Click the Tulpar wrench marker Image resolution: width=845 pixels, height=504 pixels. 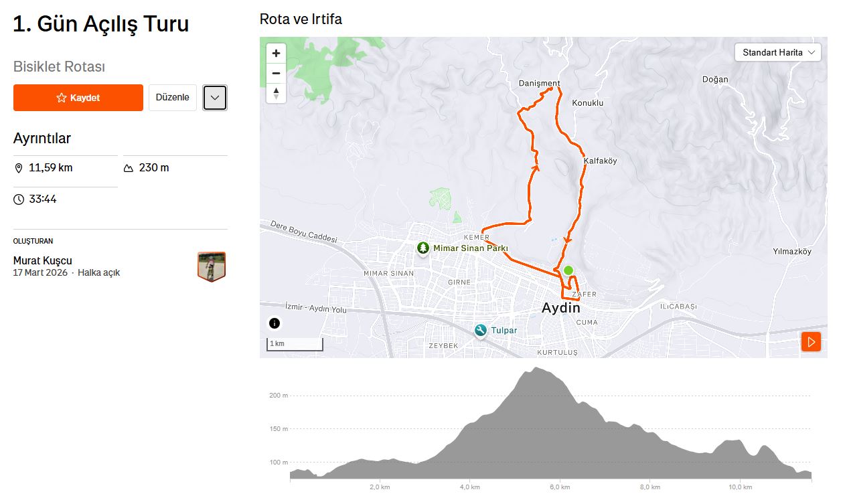(x=480, y=331)
